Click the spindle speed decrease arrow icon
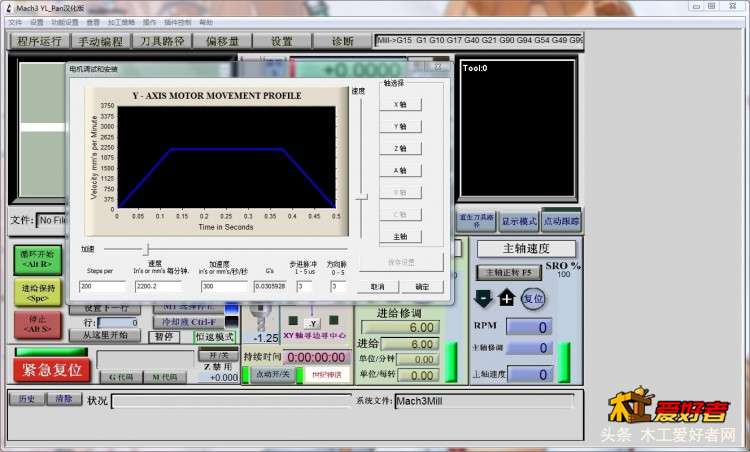 pos(483,298)
